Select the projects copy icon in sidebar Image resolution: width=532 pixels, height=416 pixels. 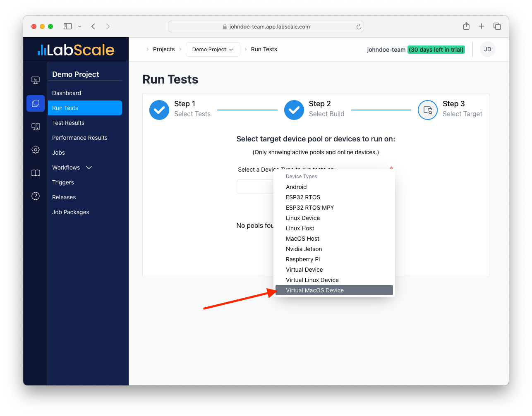click(36, 103)
